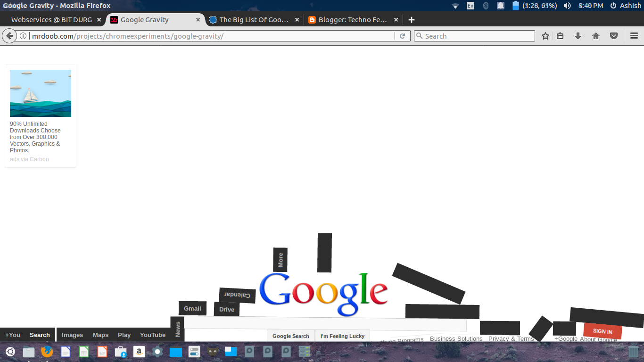Click the Business Solutions link
The image size is (644, 362).
pyautogui.click(x=456, y=338)
